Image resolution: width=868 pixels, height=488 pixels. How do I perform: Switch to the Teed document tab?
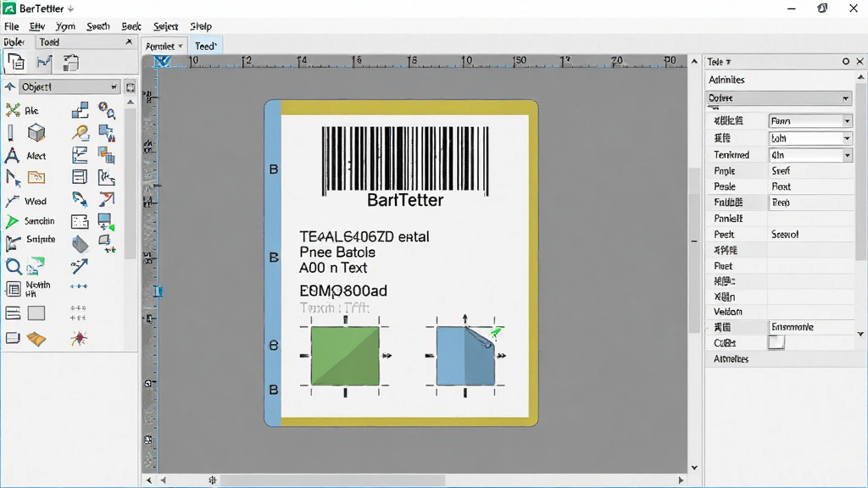coord(205,46)
